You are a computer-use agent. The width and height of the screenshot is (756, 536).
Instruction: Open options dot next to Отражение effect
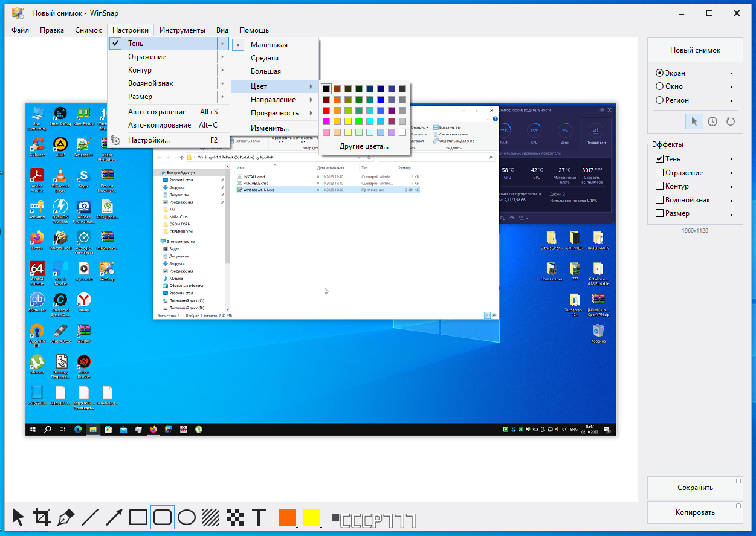click(731, 173)
